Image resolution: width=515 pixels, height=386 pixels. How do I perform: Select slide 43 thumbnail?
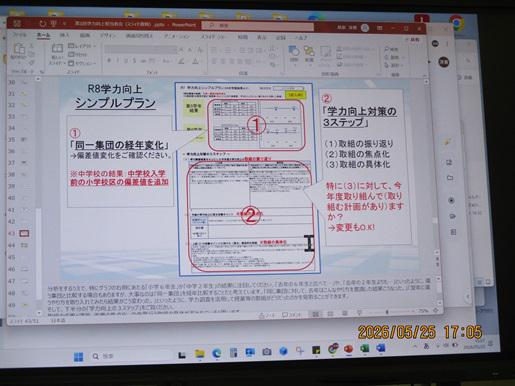(x=24, y=233)
